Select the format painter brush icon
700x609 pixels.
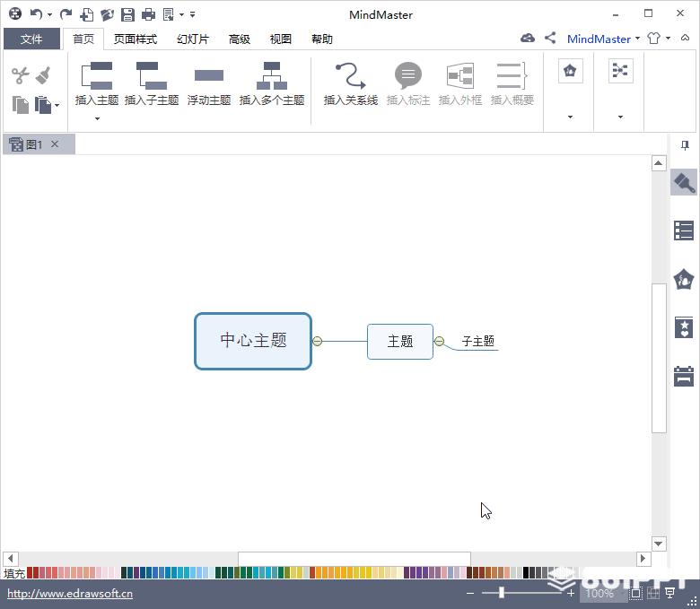click(43, 75)
